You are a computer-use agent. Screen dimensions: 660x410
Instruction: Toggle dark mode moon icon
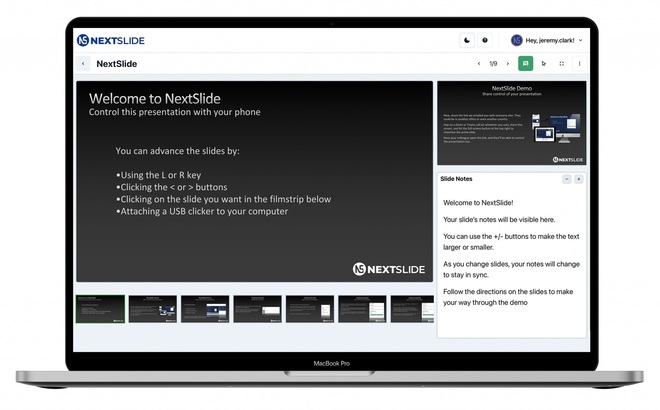tap(467, 40)
